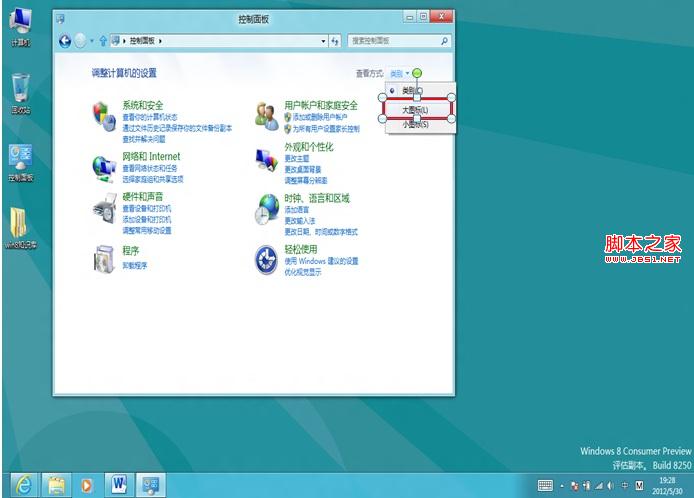Image resolution: width=694 pixels, height=498 pixels.
Task: Open the 外观和个性化 monitor icon
Action: pos(266,160)
